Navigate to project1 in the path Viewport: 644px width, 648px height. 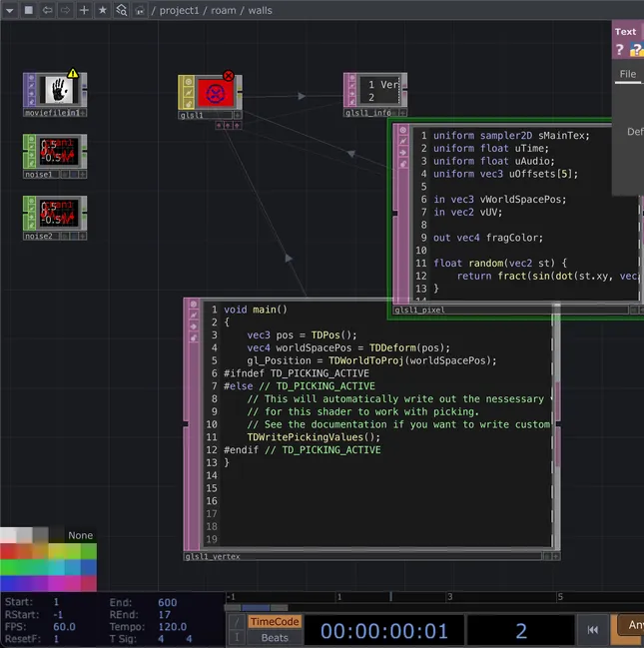pyautogui.click(x=179, y=10)
